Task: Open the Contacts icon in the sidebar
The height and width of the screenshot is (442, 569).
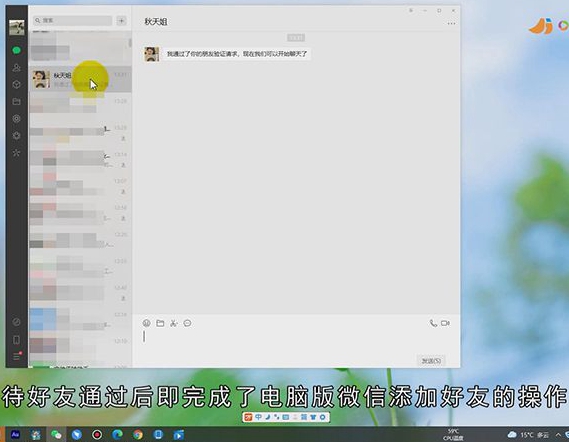Action: [x=16, y=67]
